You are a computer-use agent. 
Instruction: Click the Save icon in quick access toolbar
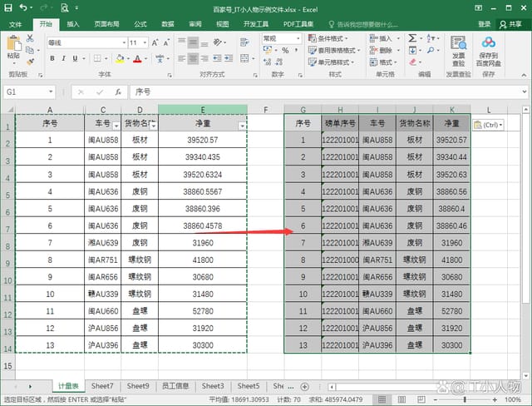(8, 7)
